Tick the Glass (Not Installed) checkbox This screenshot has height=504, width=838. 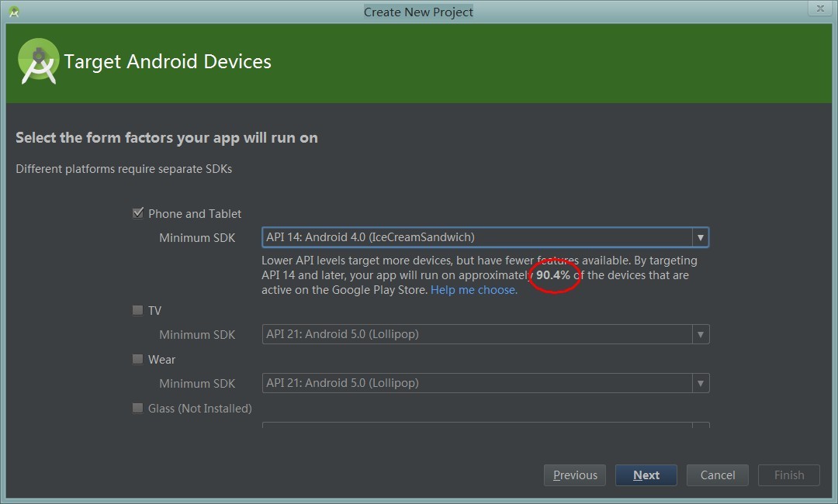[138, 408]
